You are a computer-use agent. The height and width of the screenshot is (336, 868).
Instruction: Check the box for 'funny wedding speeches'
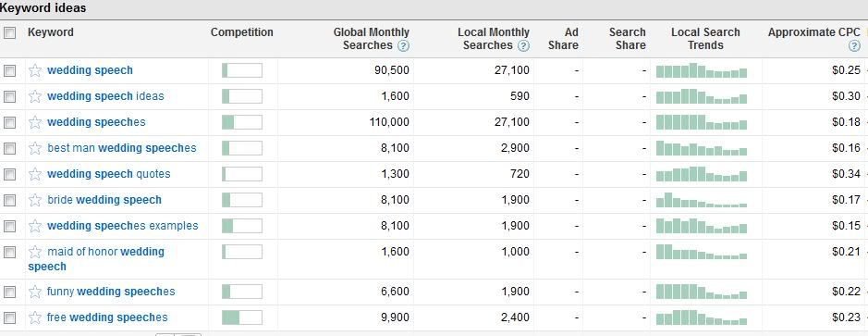click(x=9, y=292)
